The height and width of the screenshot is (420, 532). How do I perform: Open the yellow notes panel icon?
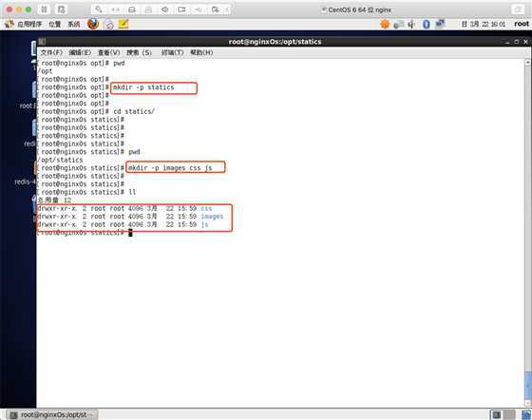coord(123,24)
